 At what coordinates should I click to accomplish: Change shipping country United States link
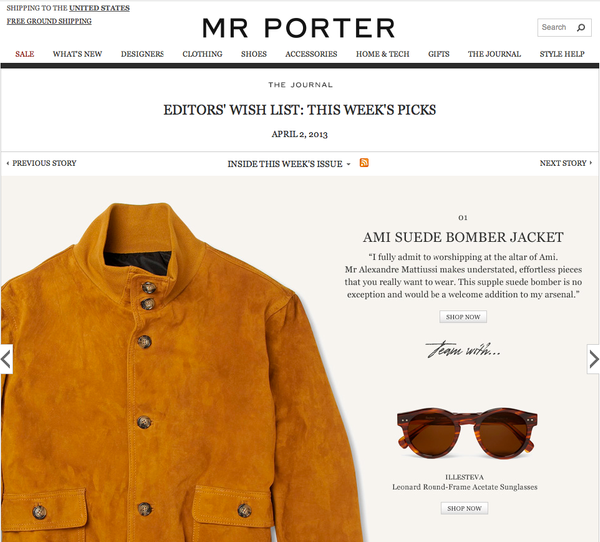click(x=99, y=8)
